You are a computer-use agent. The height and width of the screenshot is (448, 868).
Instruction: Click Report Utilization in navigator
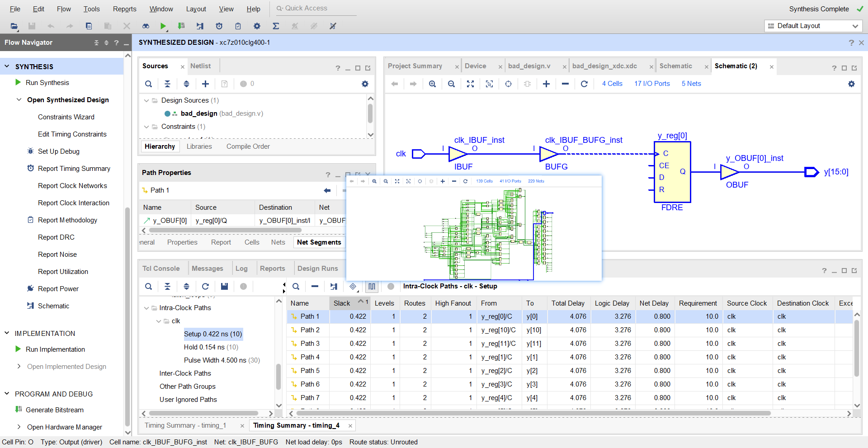63,272
